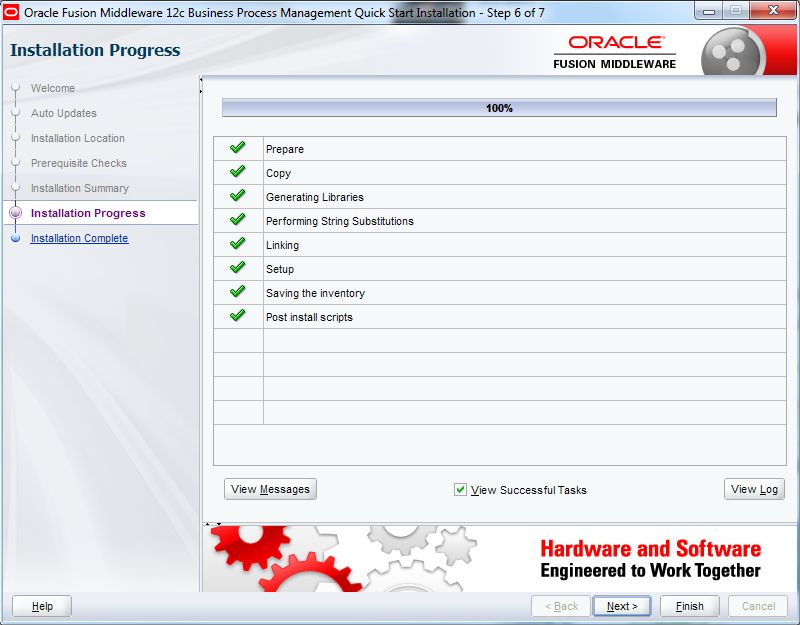Click the purple Installation Progress step bullet
Screen dimensions: 800x625
click(x=16, y=213)
